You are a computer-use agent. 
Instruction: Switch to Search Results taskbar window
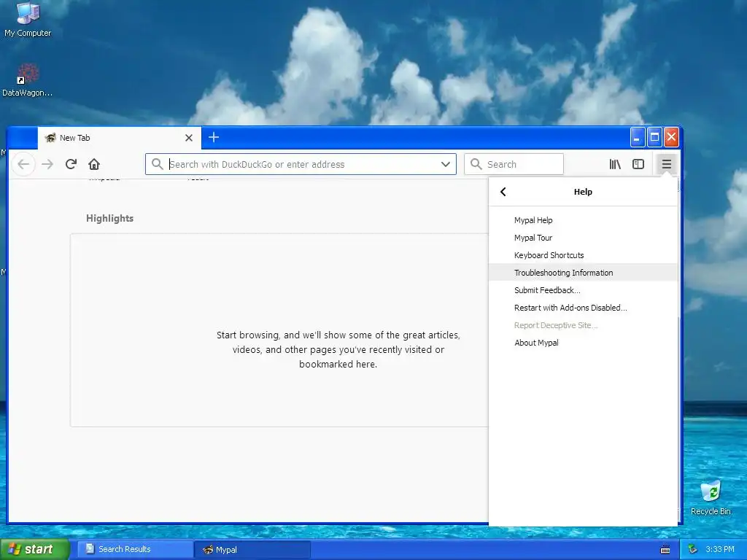click(x=135, y=549)
